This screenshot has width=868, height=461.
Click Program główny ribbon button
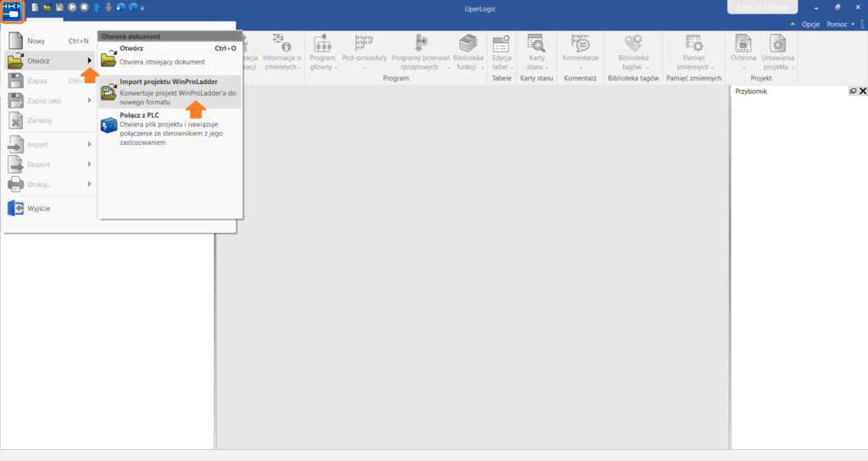pos(323,53)
